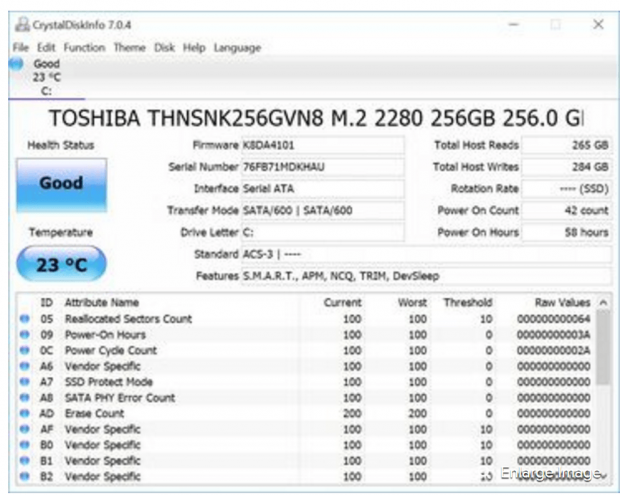This screenshot has height=495, width=620.
Task: Select the C: drive tab at top
Action: 46,90
